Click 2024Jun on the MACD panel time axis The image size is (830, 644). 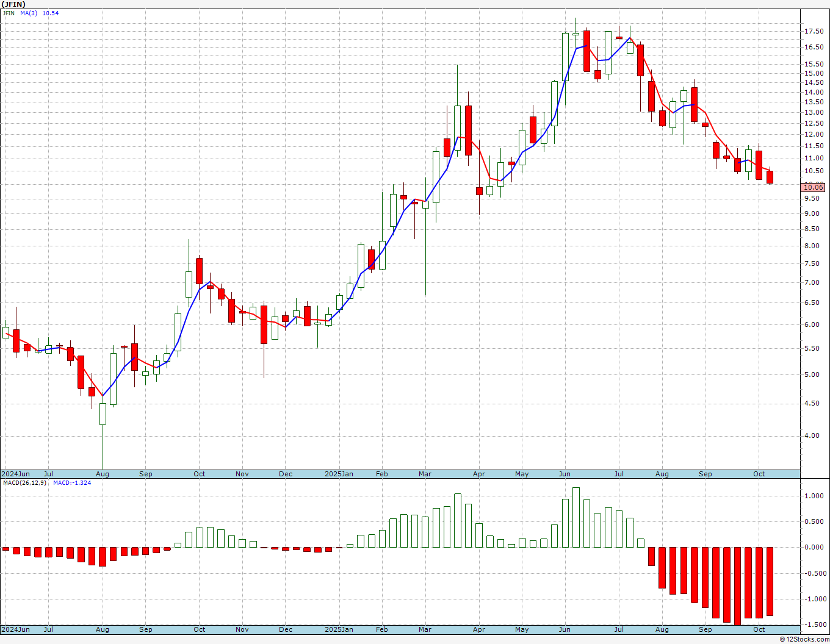tap(15, 629)
